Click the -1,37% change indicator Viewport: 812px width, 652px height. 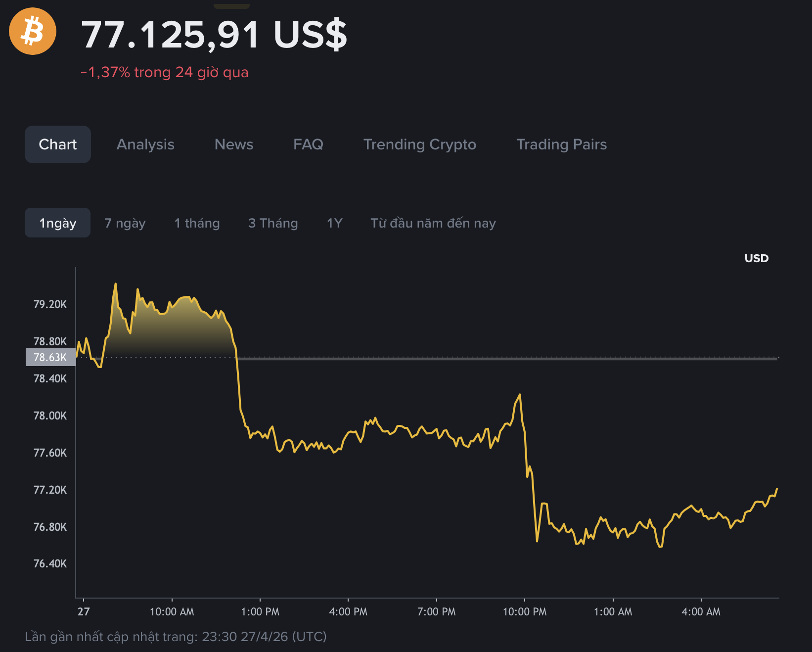165,72
